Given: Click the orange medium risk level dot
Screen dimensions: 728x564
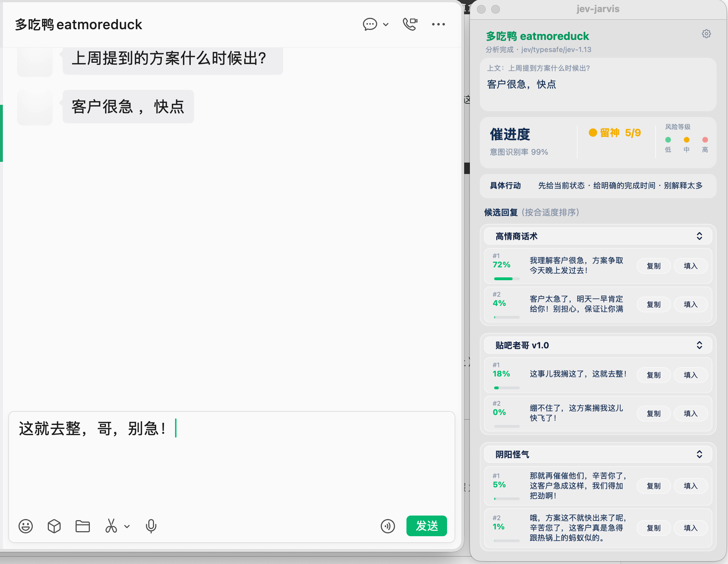Looking at the screenshot, I should tap(687, 140).
